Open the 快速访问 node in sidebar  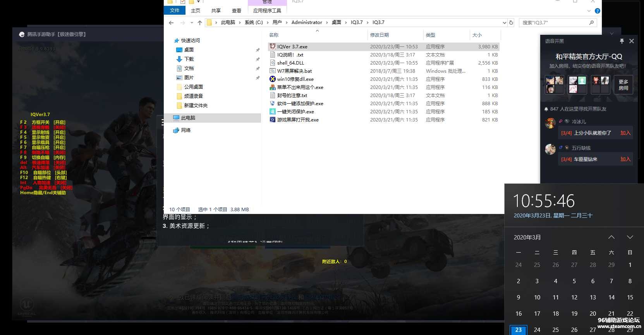click(x=190, y=40)
